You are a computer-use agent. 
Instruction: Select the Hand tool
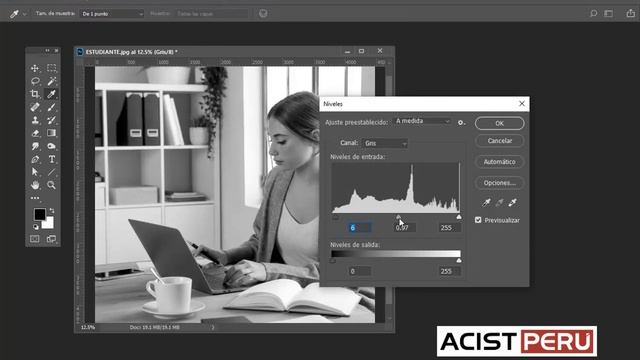[35, 185]
